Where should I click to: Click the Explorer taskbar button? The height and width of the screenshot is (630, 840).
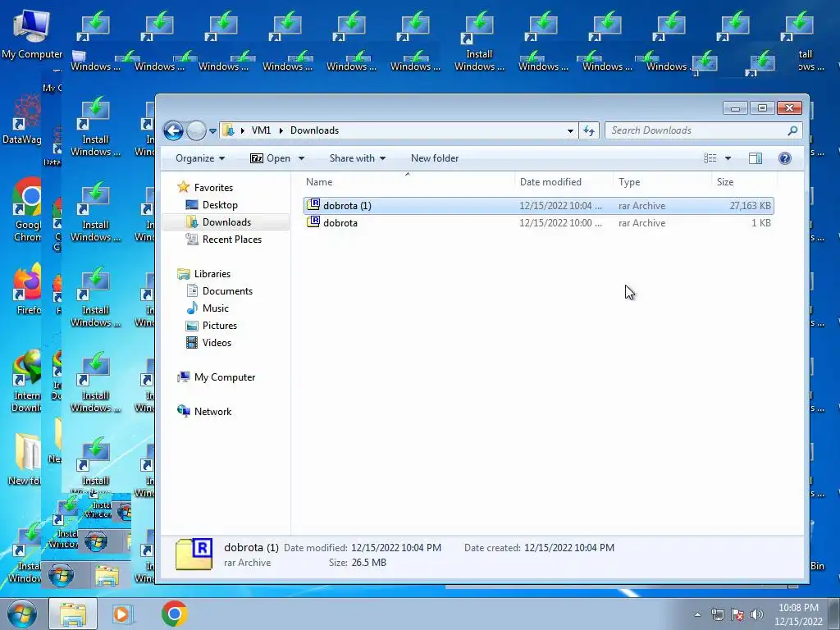pos(73,614)
